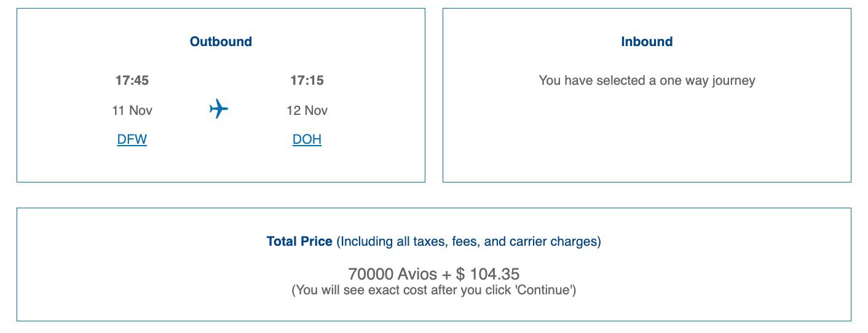Click the airplane icon between flight times
This screenshot has height=333, width=868.
pos(219,110)
